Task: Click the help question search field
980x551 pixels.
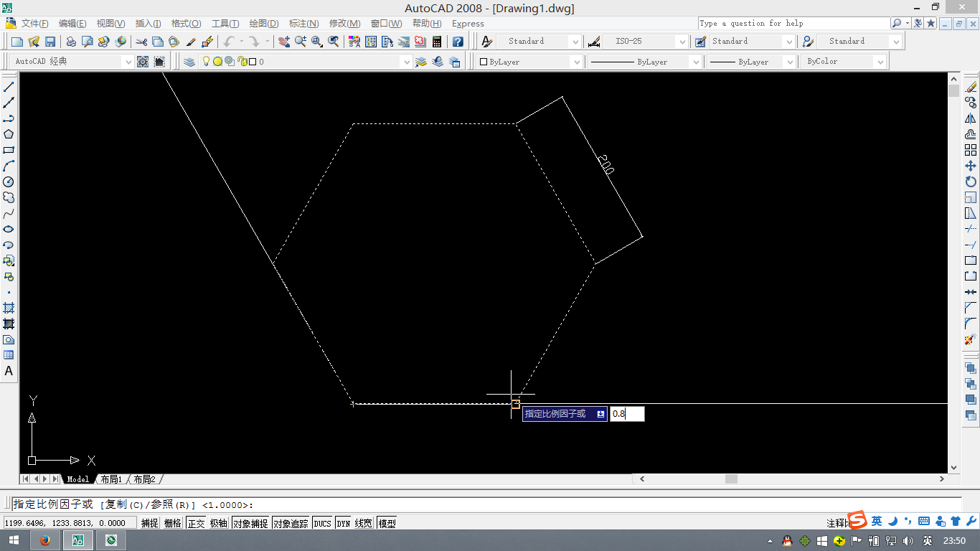Action: pos(793,23)
